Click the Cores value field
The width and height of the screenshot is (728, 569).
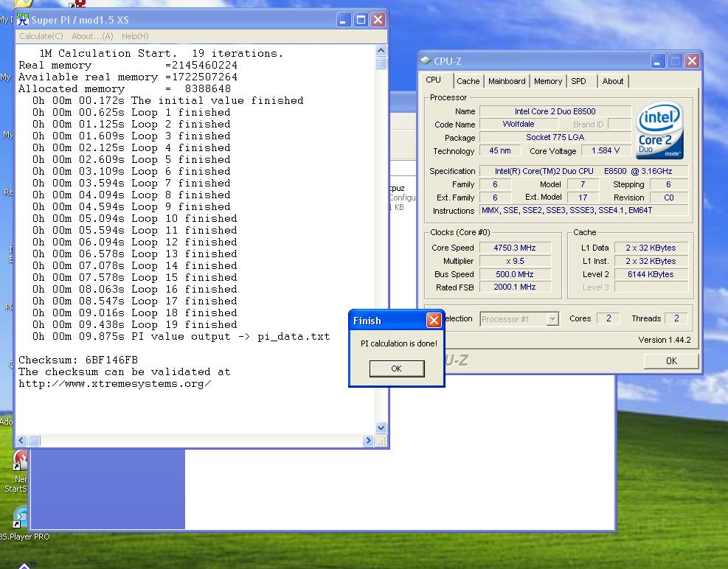pyautogui.click(x=609, y=318)
